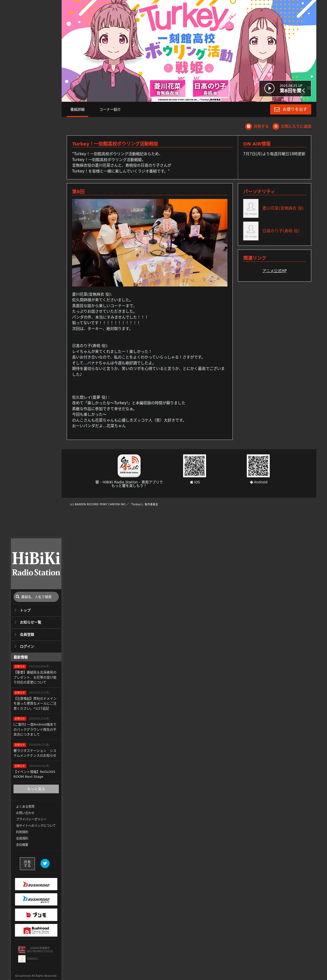Click the お知らせ tag dated 2024/10/10

tap(20, 766)
